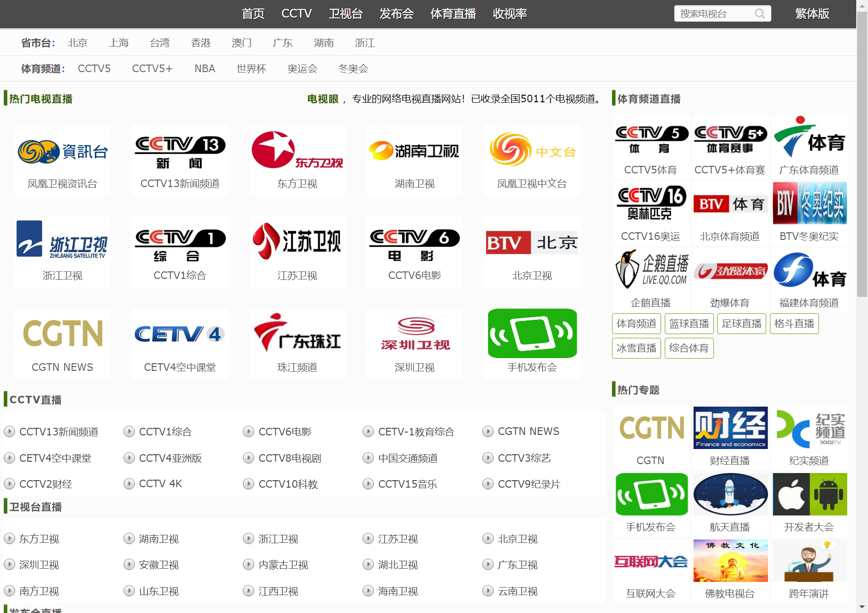Open the CCTV13 新闻 channel logo

click(x=180, y=152)
